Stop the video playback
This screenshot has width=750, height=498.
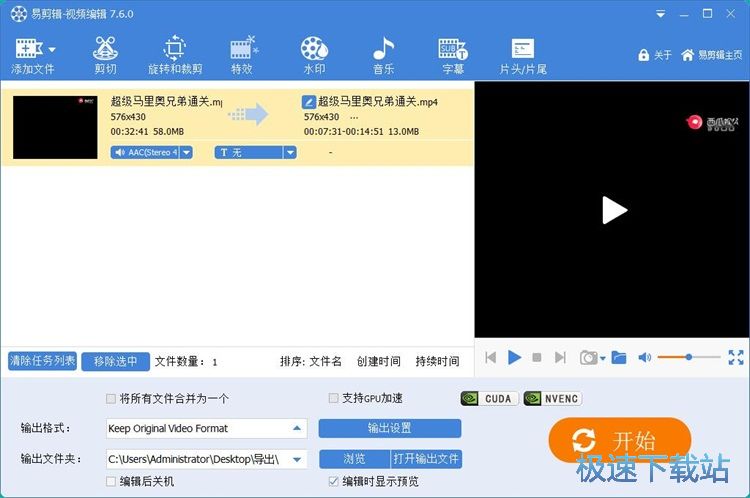(x=537, y=357)
